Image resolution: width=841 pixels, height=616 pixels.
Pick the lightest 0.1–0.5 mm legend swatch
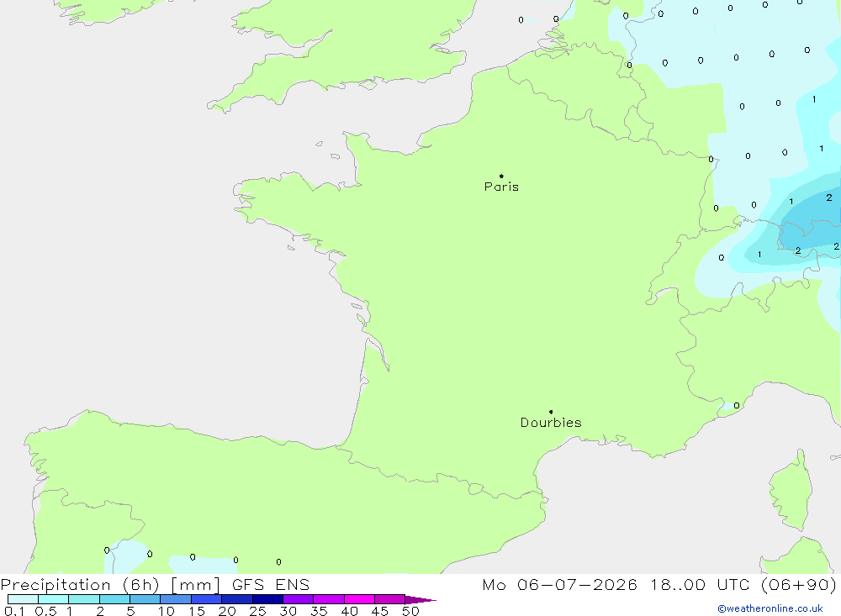(23, 599)
